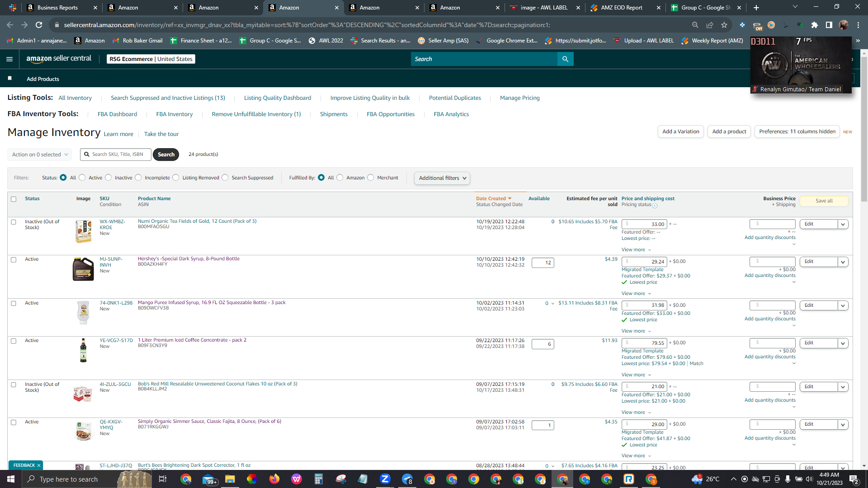Click the Hershey's syrup product thumbnail
868x488 pixels.
(x=83, y=269)
